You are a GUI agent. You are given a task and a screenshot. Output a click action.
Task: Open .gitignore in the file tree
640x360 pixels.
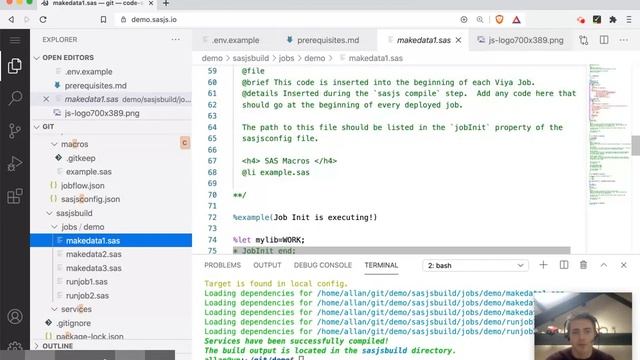tap(73, 323)
